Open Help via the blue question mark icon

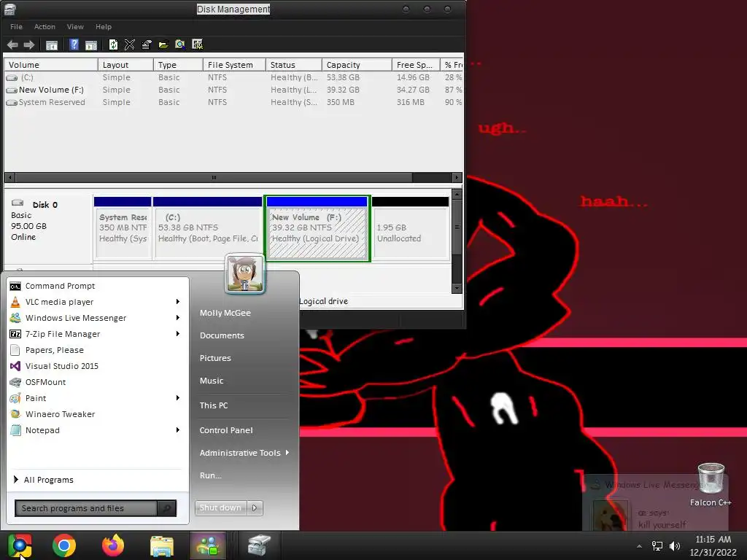74,44
